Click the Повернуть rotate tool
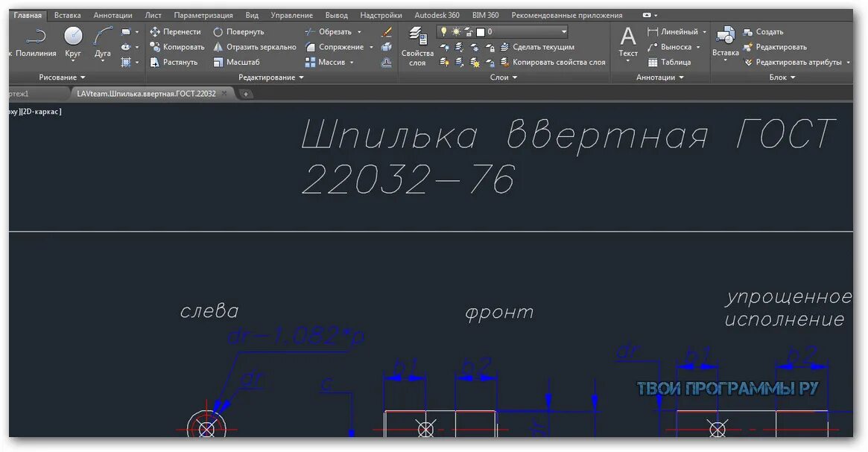Screen dimensions: 868x452 coord(238,32)
